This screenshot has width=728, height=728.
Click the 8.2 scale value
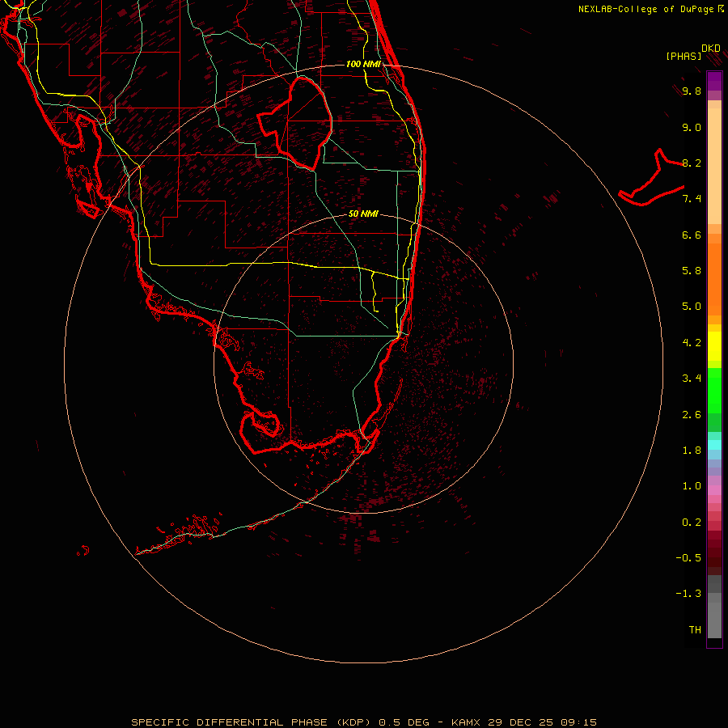pyautogui.click(x=692, y=163)
